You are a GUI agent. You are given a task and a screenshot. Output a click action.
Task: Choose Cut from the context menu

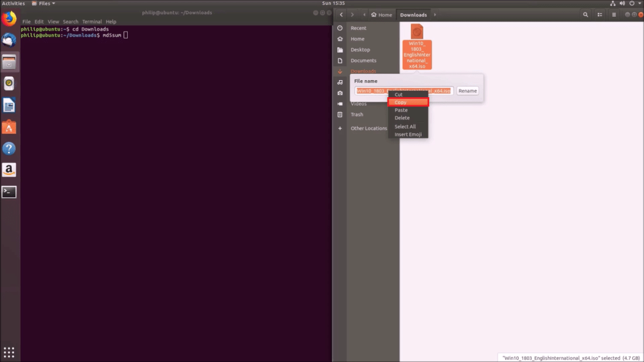(408, 94)
